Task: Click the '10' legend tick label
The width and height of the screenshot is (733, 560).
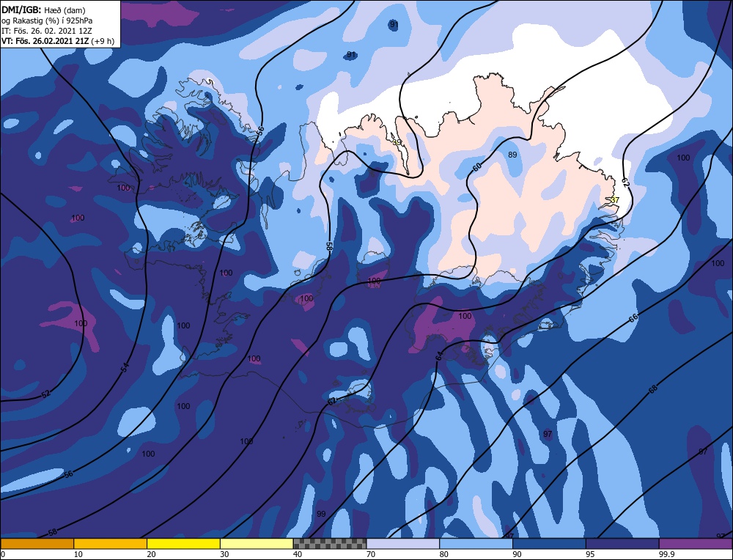Action: coord(78,554)
